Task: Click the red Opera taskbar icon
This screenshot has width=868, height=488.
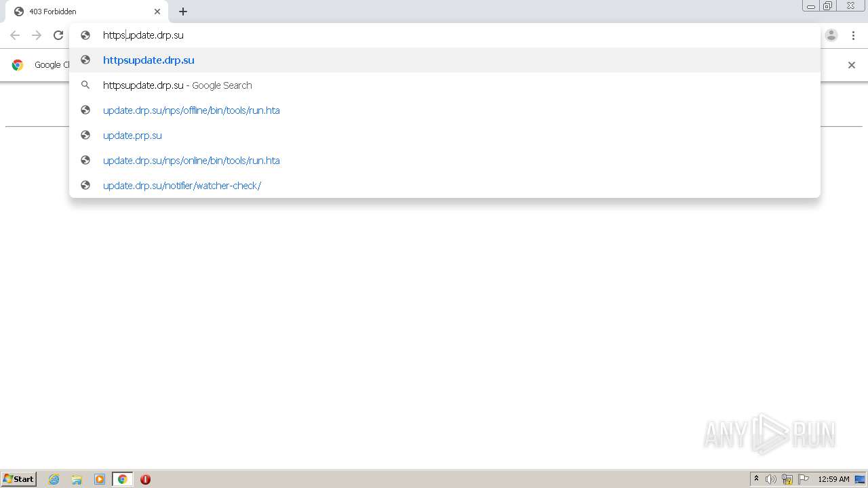Action: (x=145, y=479)
